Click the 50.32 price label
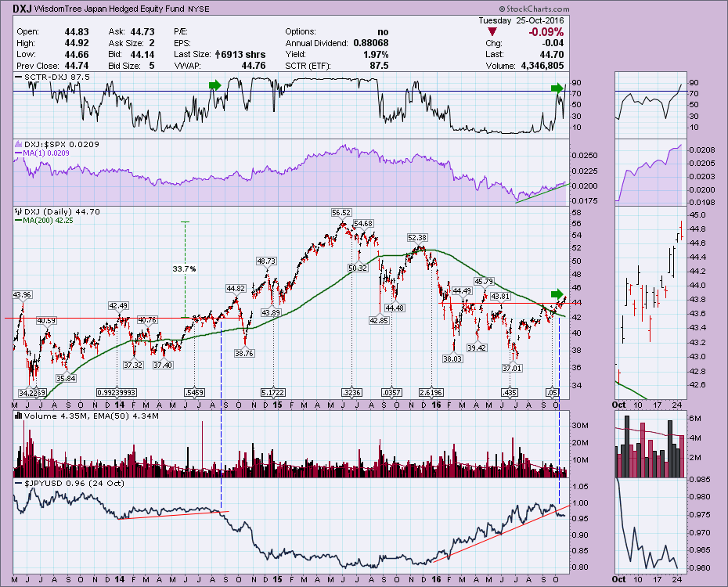Screen dimensions: 728x587 coord(358,268)
